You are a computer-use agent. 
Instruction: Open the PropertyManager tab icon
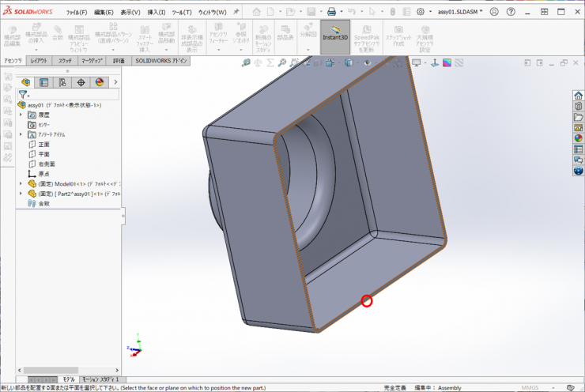[x=44, y=82]
